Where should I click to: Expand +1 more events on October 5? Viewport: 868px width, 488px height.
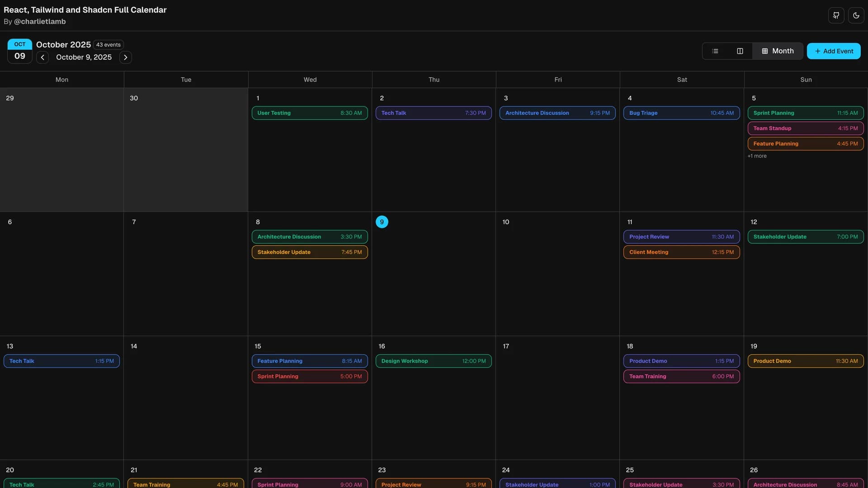(x=757, y=156)
